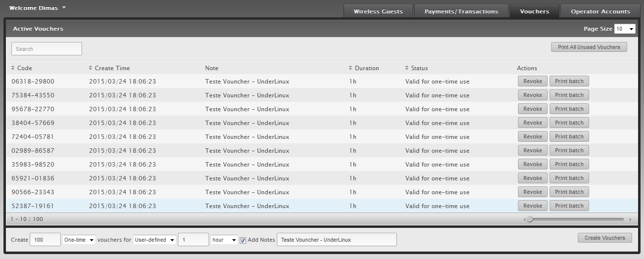The image size is (644, 259).
Task: Print batch for voucher 95678-22770
Action: [569, 109]
